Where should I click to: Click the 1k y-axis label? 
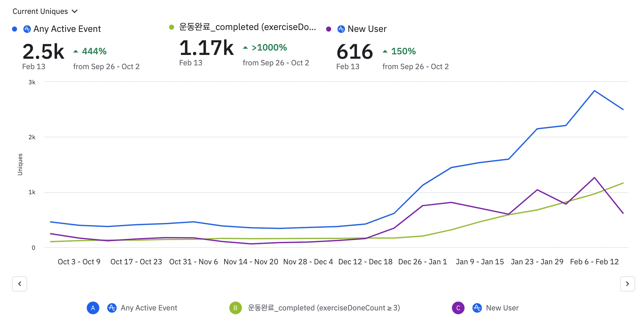(32, 192)
